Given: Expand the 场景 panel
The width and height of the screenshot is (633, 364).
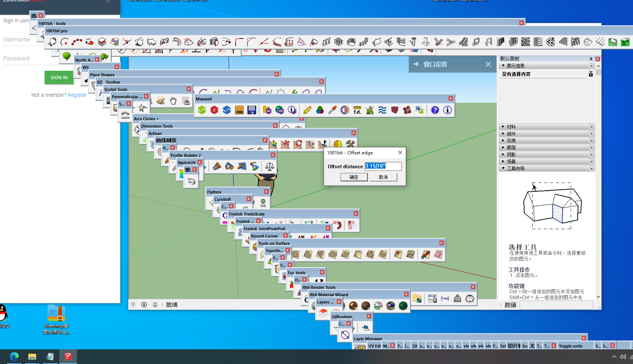Looking at the screenshot, I should coord(503,161).
